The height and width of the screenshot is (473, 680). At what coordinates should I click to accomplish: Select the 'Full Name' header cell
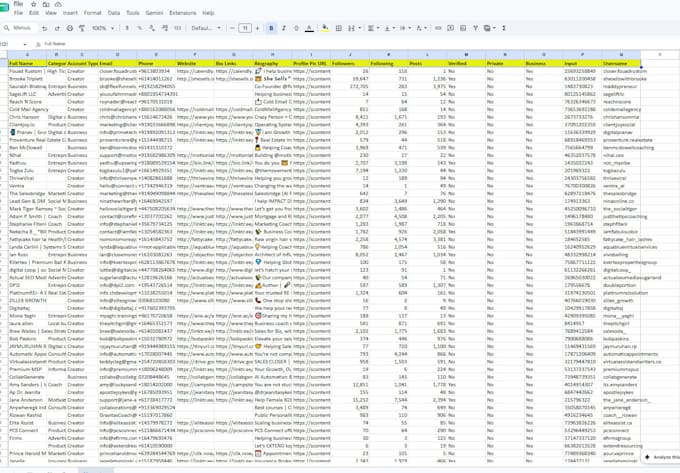click(27, 63)
